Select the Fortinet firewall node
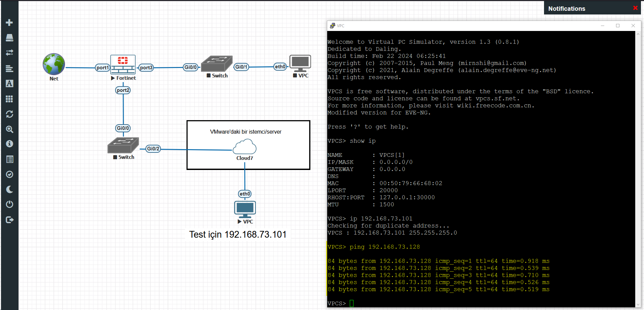The height and width of the screenshot is (310, 644). click(123, 64)
